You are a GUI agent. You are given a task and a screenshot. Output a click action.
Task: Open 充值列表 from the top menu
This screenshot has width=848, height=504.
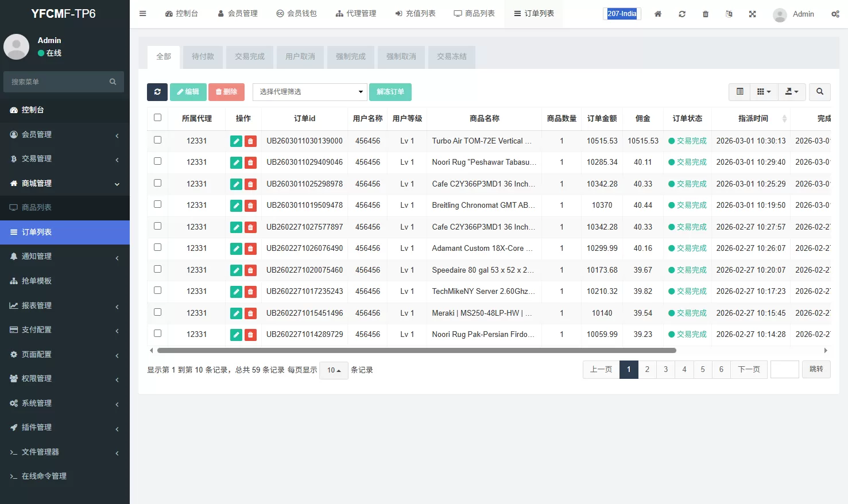tap(415, 13)
